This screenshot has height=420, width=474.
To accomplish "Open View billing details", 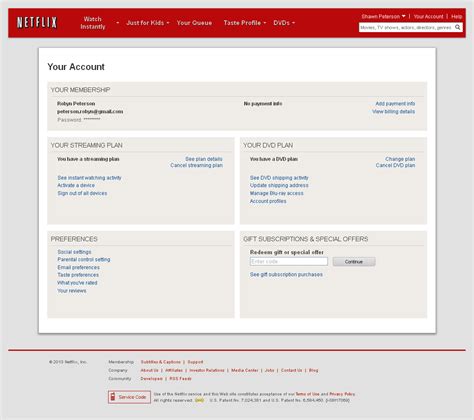I will [393, 111].
